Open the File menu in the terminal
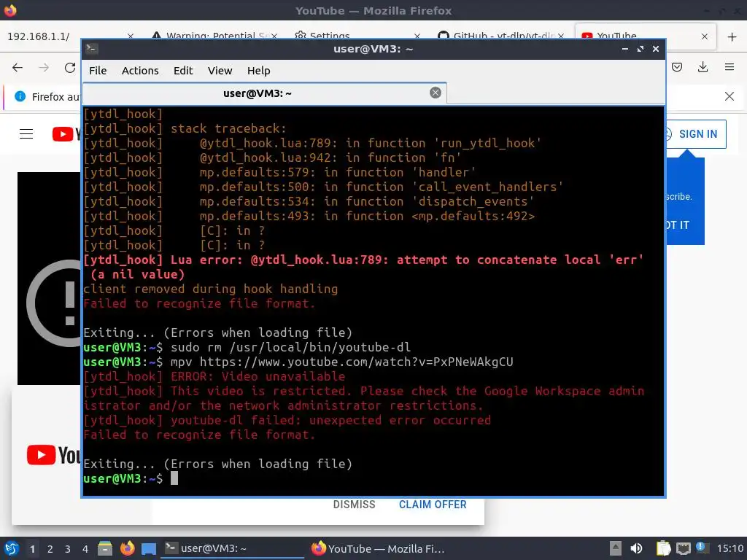 coord(98,71)
